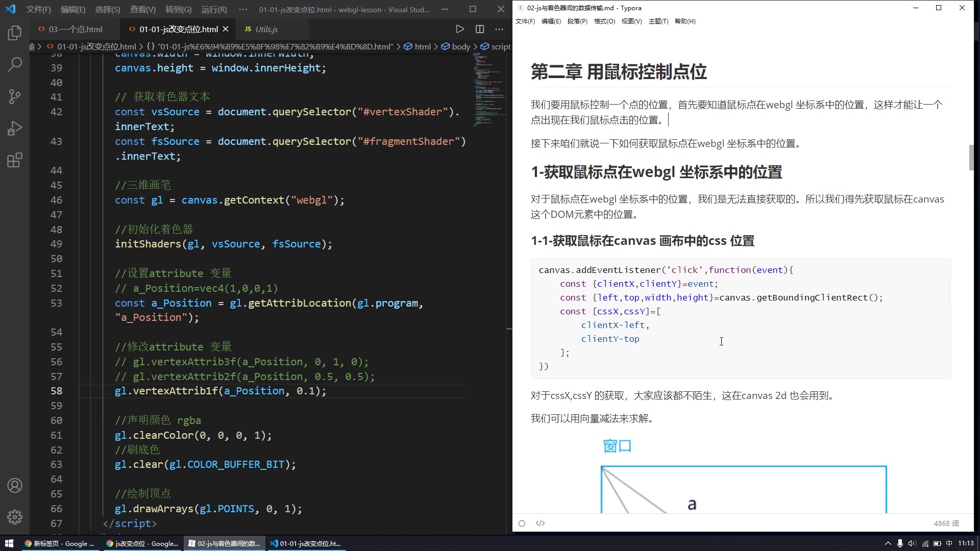Run the current file with play icon
Viewport: 980px width, 551px height.
pos(459,29)
